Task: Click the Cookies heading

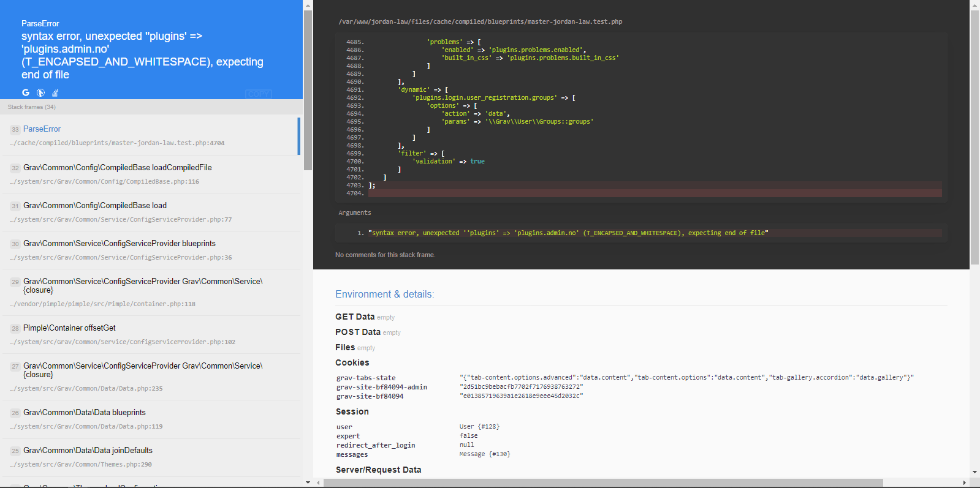Action: 352,362
